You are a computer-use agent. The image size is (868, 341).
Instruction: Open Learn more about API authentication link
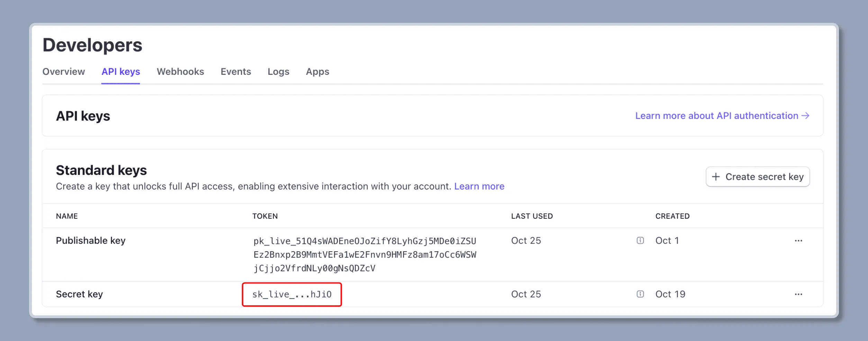pos(722,116)
